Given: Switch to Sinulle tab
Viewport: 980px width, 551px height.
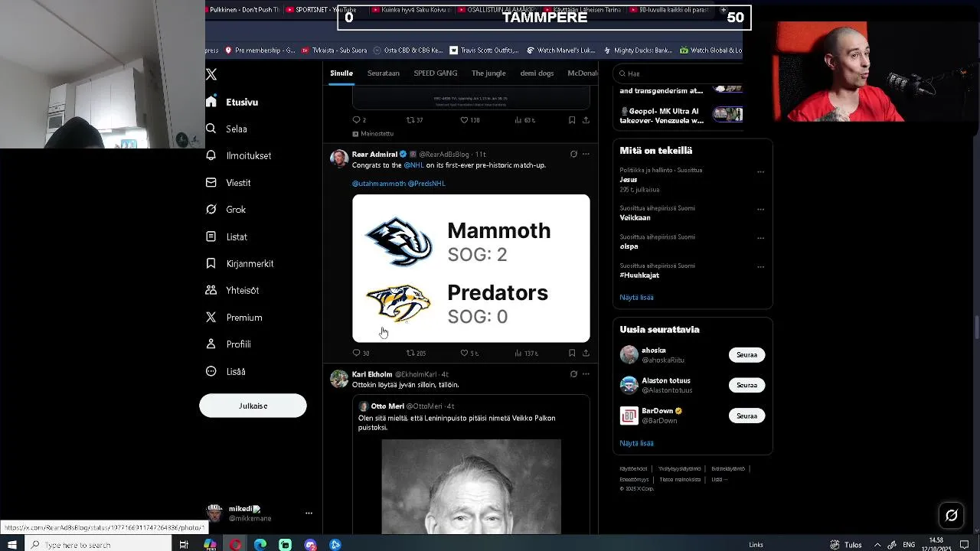Looking at the screenshot, I should [341, 73].
